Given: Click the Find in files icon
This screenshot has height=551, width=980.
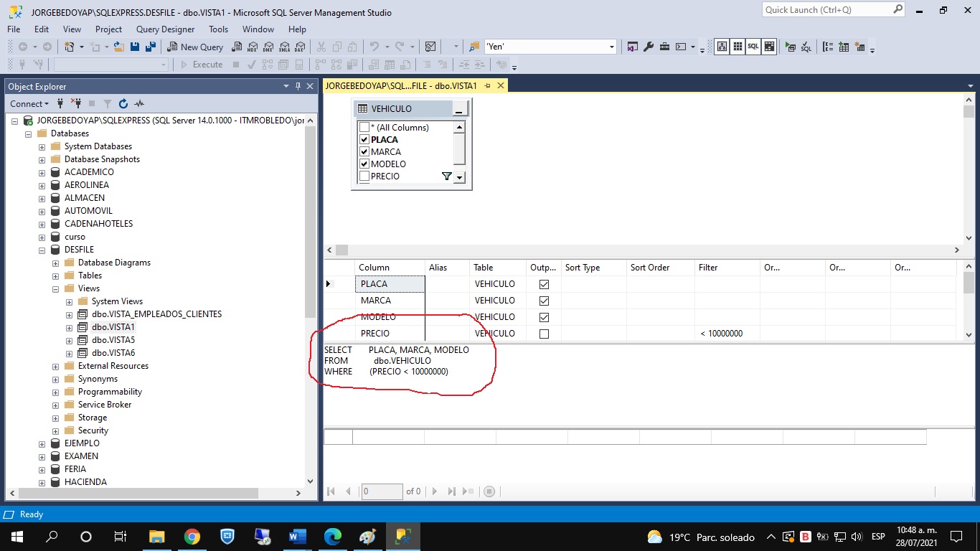Looking at the screenshot, I should [474, 47].
